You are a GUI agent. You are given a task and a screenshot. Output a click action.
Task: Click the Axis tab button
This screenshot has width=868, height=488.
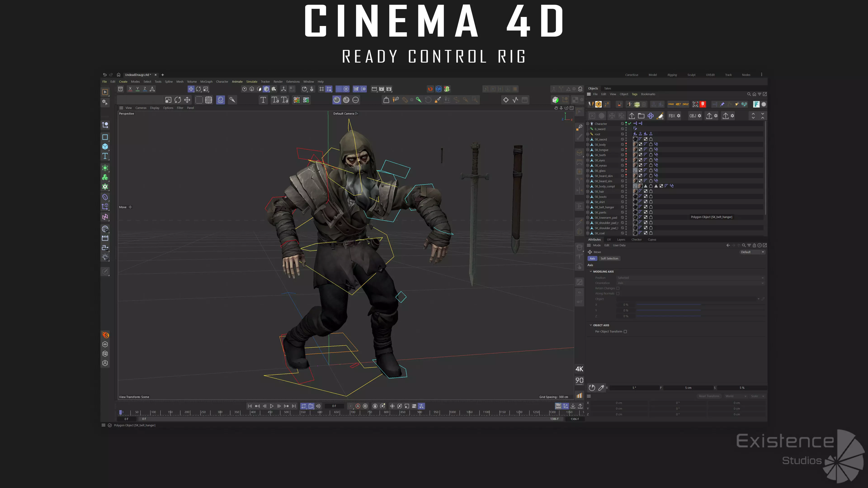592,259
